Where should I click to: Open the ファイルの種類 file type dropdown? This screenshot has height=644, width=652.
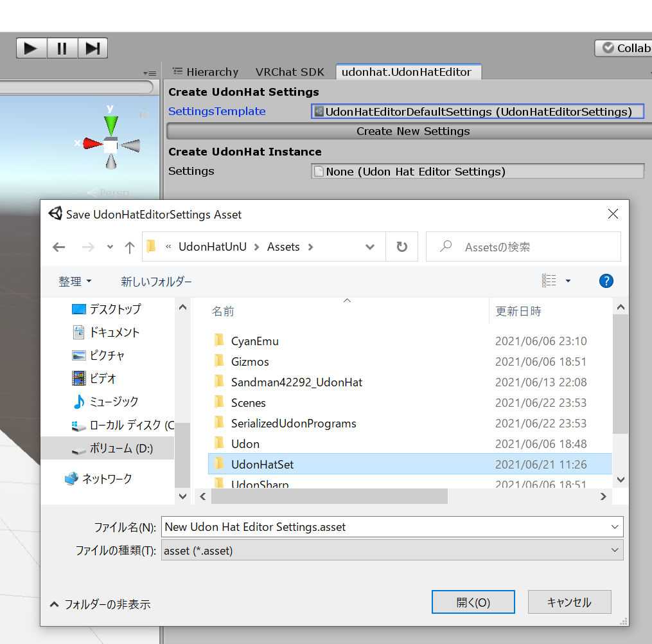point(392,550)
